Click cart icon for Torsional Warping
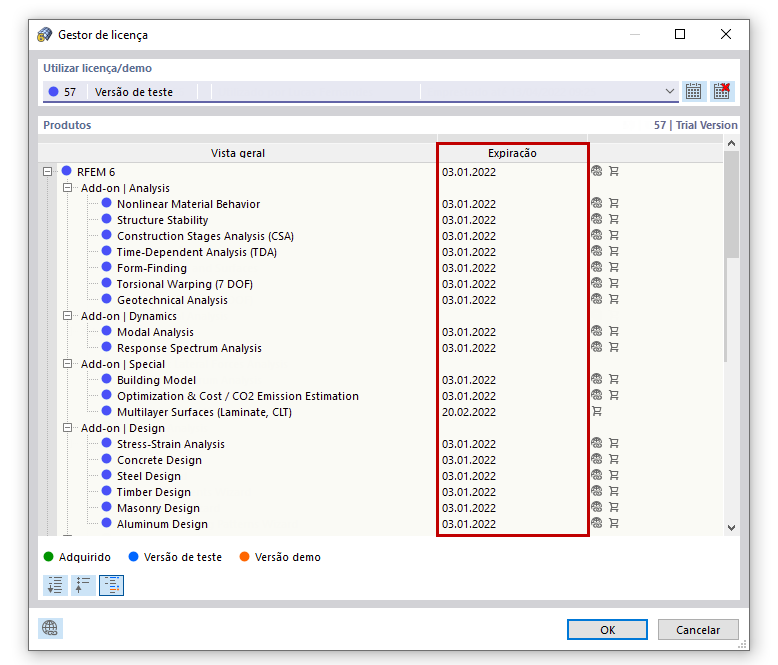 [x=614, y=283]
